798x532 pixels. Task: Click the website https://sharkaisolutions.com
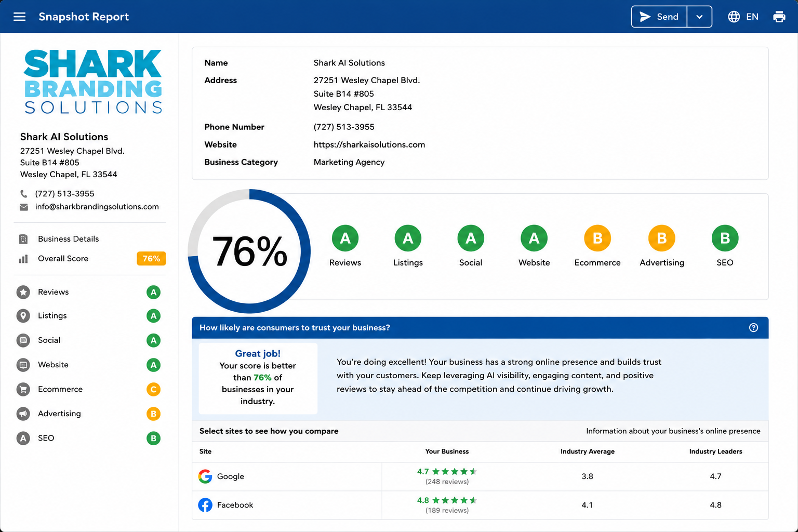click(x=369, y=145)
